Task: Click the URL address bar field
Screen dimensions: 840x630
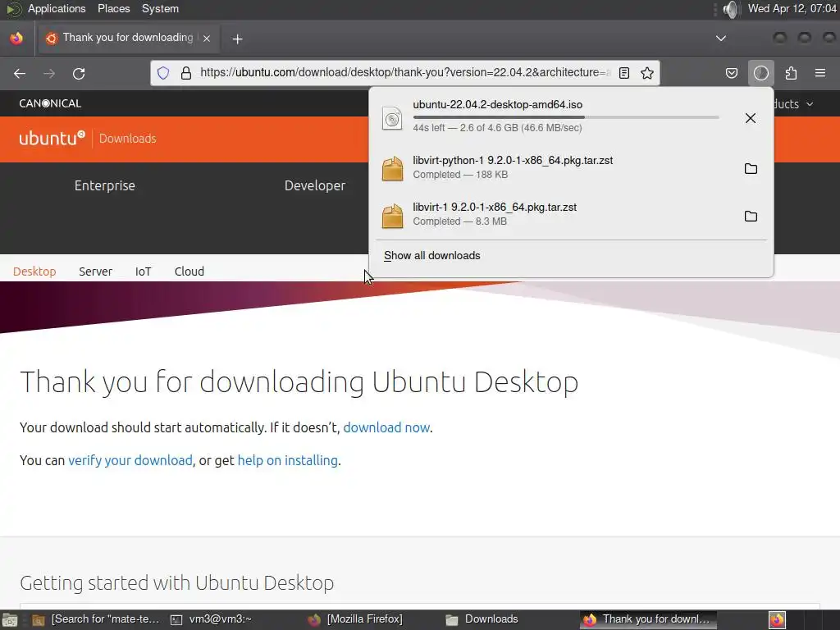Action: coord(405,73)
